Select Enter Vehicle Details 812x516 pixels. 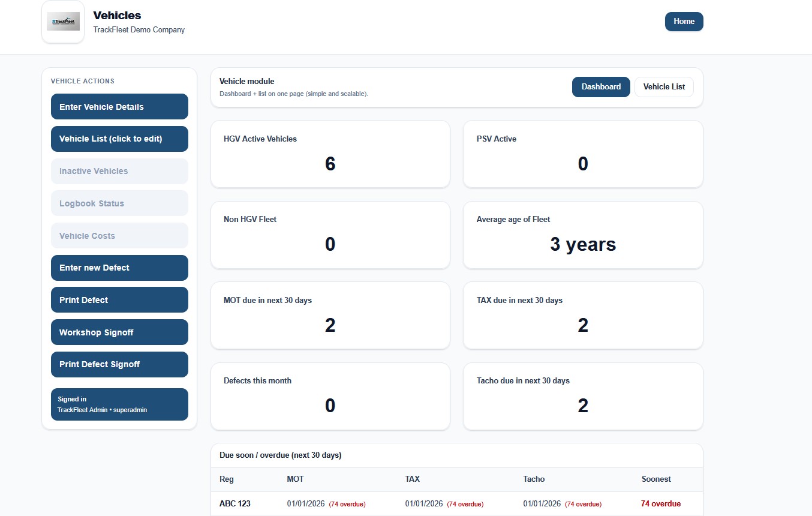click(x=119, y=106)
